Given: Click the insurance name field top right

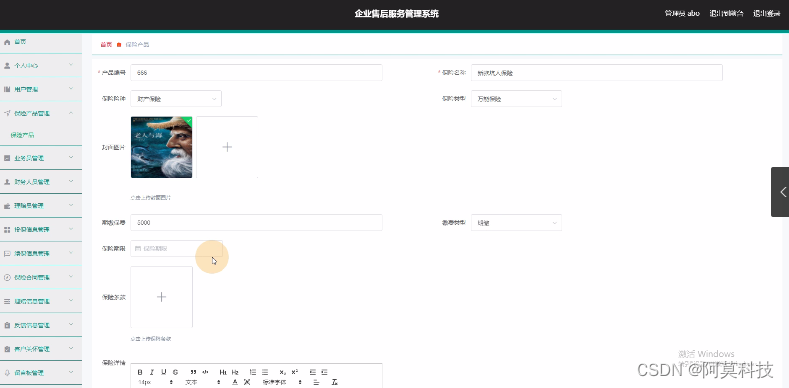Looking at the screenshot, I should 597,72.
